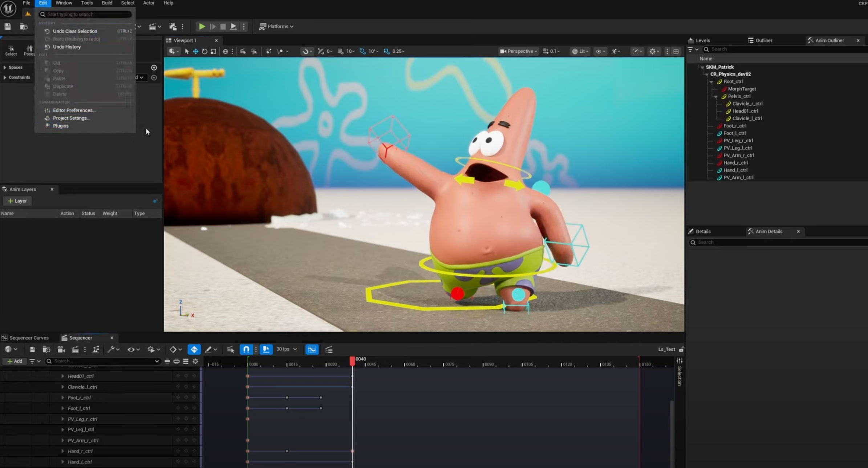Click the + Layer button
The width and height of the screenshot is (868, 468).
point(17,201)
